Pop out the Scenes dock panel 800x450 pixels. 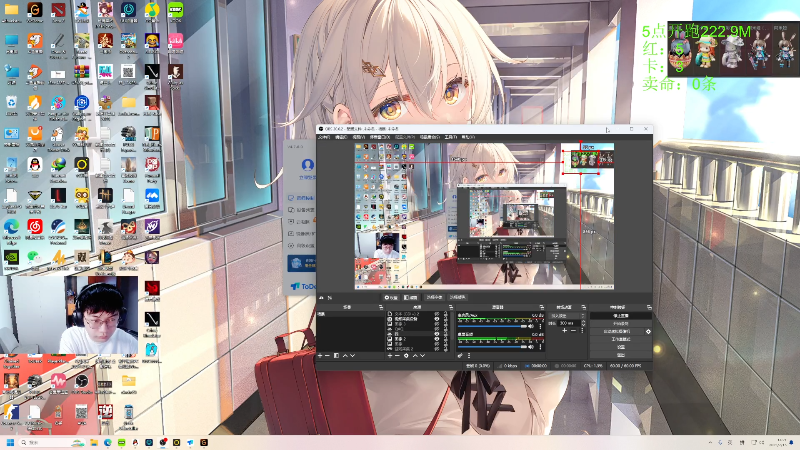[x=381, y=307]
